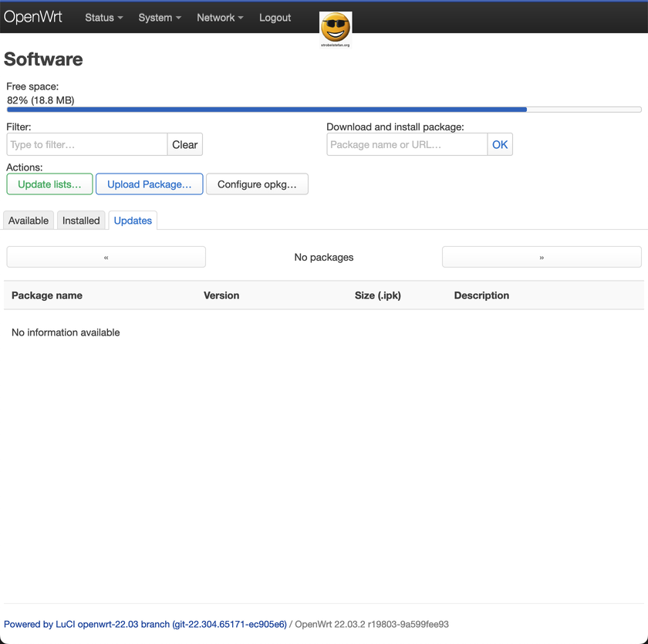Click the Type to filter input field
This screenshot has width=648, height=644.
point(86,144)
